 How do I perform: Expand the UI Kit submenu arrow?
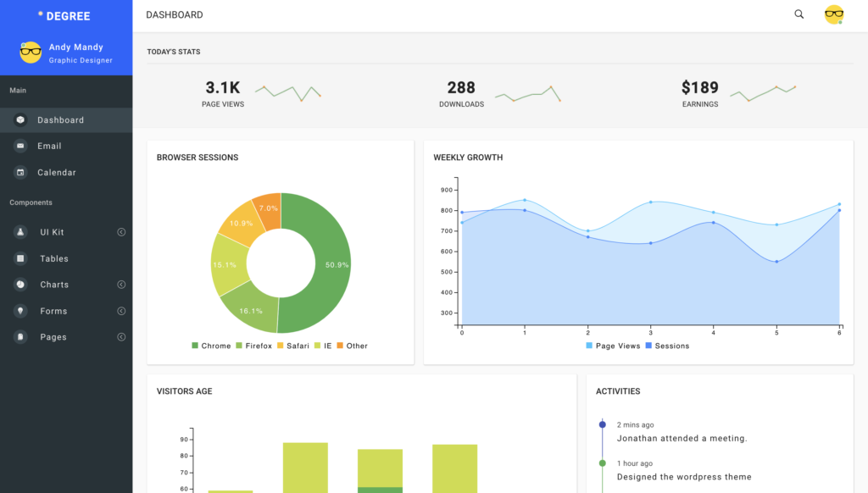click(x=121, y=232)
